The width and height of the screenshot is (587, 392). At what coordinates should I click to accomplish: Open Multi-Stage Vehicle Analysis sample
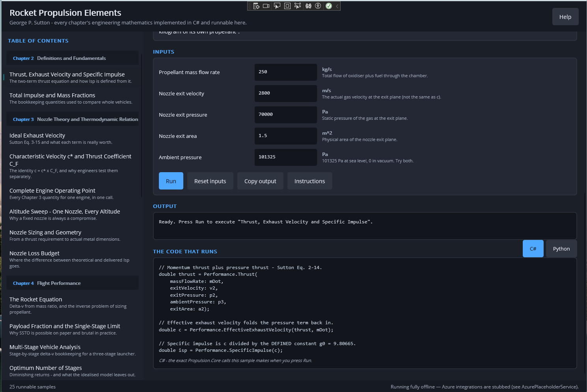tap(73, 350)
